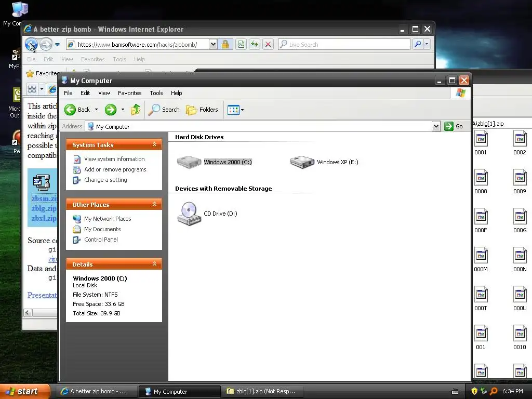Screen dimensions: 532x399
Task: Open the Favorites menu in My Computer
Action: 129,93
